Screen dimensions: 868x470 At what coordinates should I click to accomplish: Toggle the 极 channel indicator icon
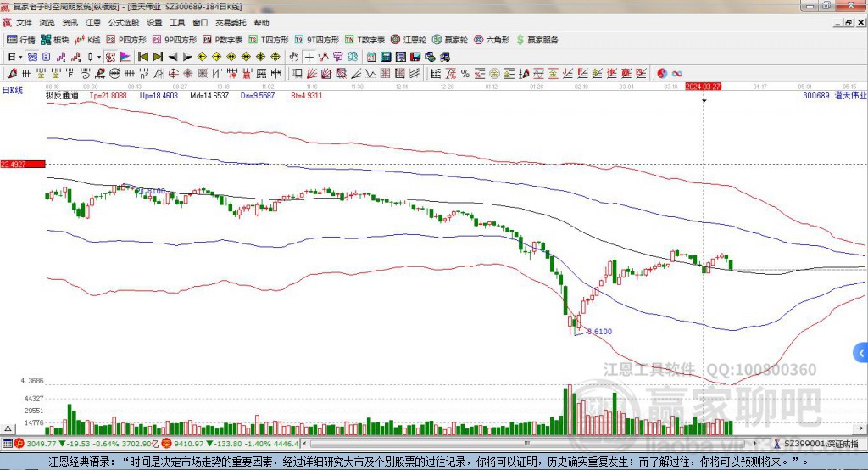[110, 57]
